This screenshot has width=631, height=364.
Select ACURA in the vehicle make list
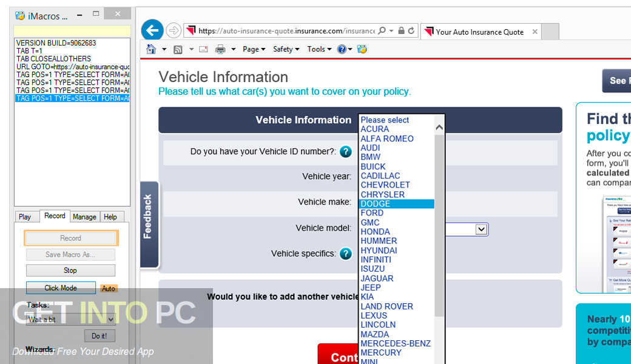[x=396, y=129]
